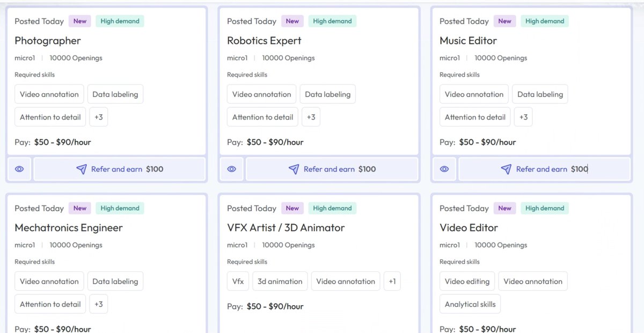Click Video annotation skill on Mechatronics Engineer card
Screen dimensions: 644x333
click(49, 281)
